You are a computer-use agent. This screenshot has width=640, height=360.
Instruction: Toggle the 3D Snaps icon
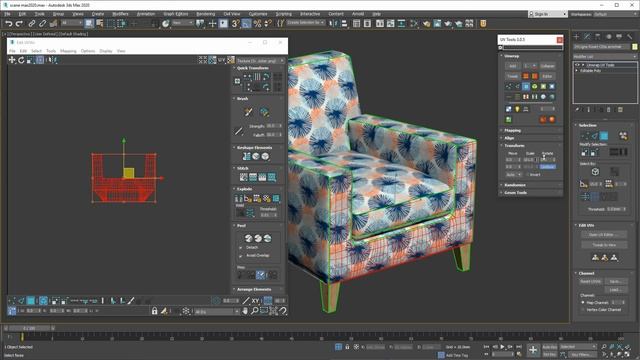coord(236,24)
